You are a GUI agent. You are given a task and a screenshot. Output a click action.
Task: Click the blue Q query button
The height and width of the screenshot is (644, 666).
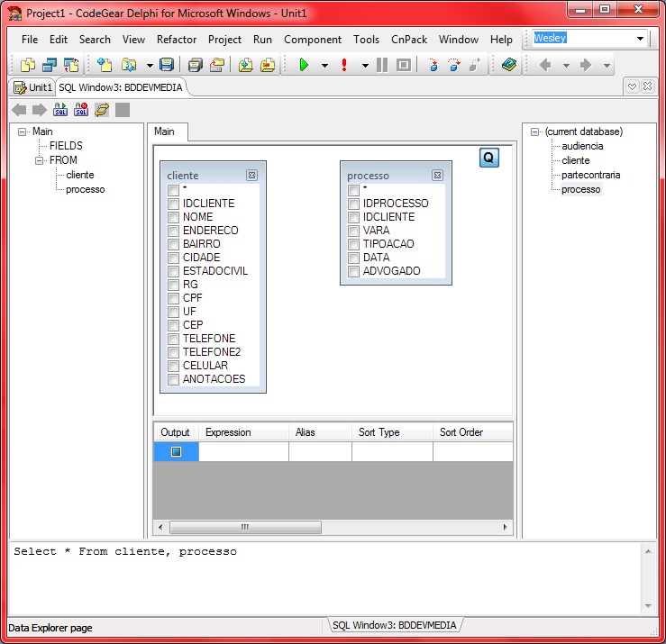click(488, 158)
